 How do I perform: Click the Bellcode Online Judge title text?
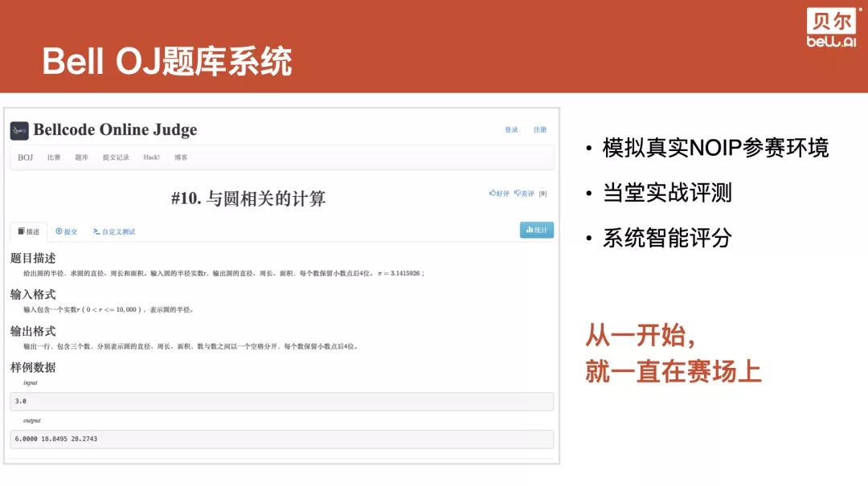(115, 129)
